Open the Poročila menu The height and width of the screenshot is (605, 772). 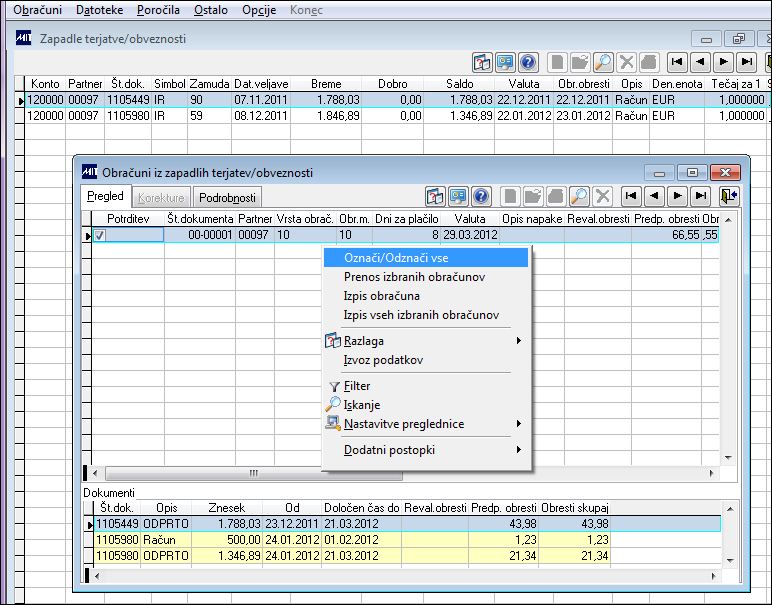coord(159,10)
